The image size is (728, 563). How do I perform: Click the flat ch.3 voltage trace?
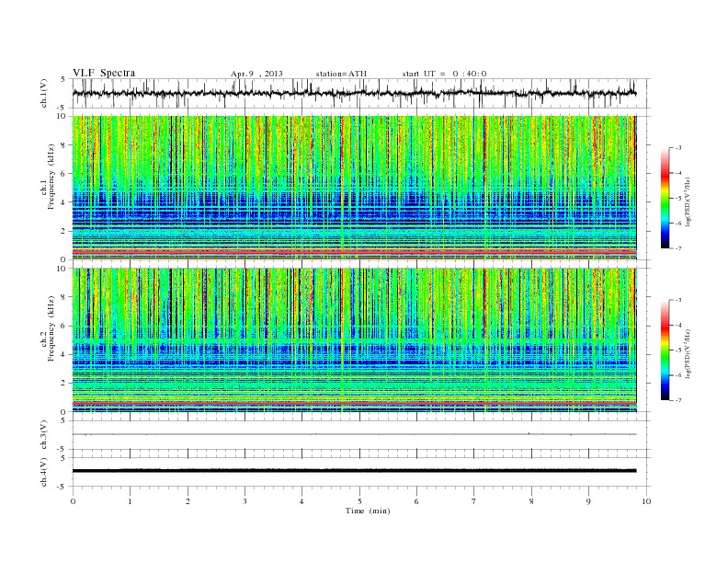354,434
